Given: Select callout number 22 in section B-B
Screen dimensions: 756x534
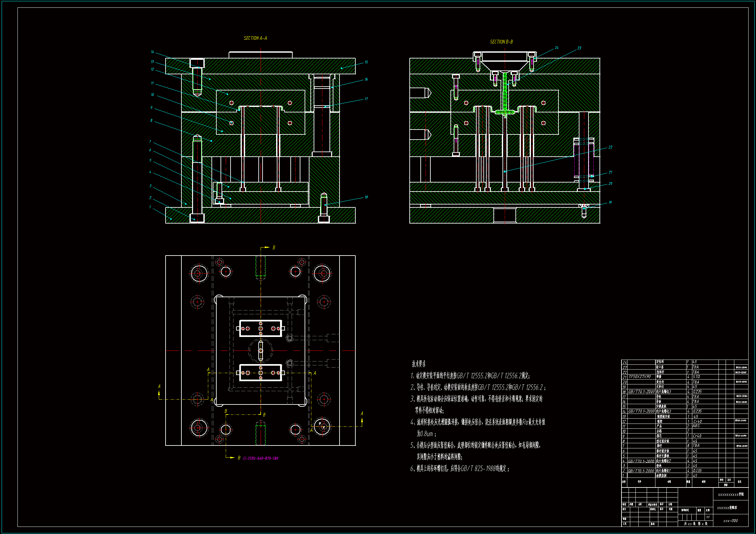Looking at the screenshot, I should click(610, 147).
